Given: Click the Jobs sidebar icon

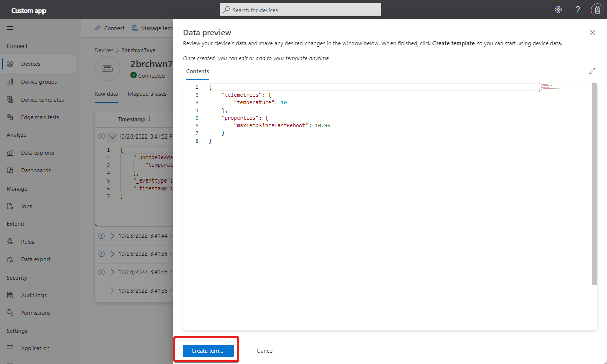Looking at the screenshot, I should point(10,206).
